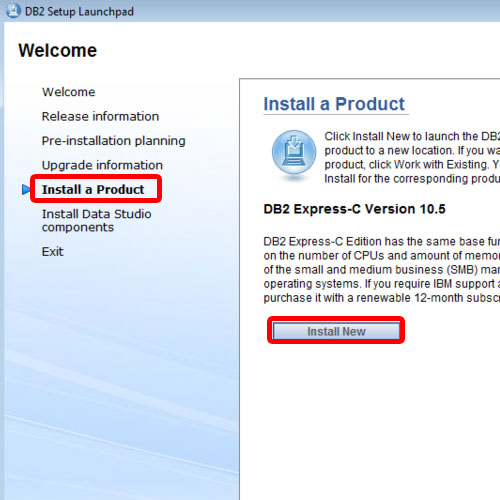Go to Upgrade information section
500x500 pixels.
click(x=102, y=165)
